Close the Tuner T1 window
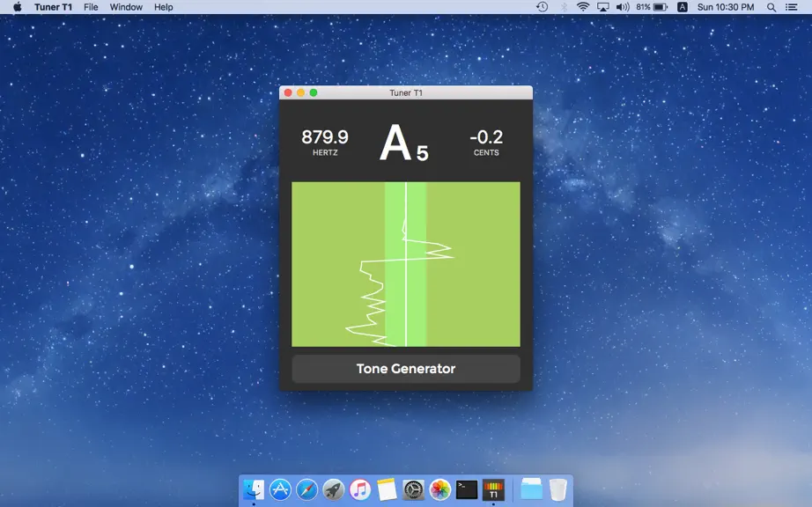The width and height of the screenshot is (812, 507). click(289, 92)
